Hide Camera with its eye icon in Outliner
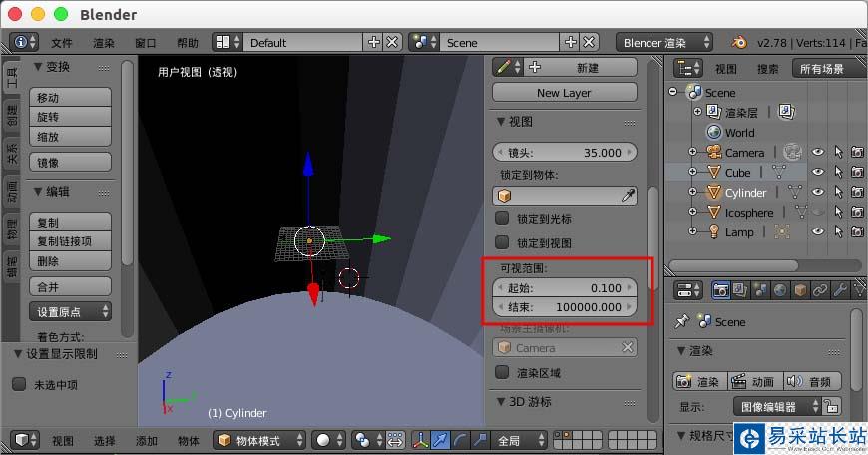Viewport: 868px width, 455px height. point(818,152)
